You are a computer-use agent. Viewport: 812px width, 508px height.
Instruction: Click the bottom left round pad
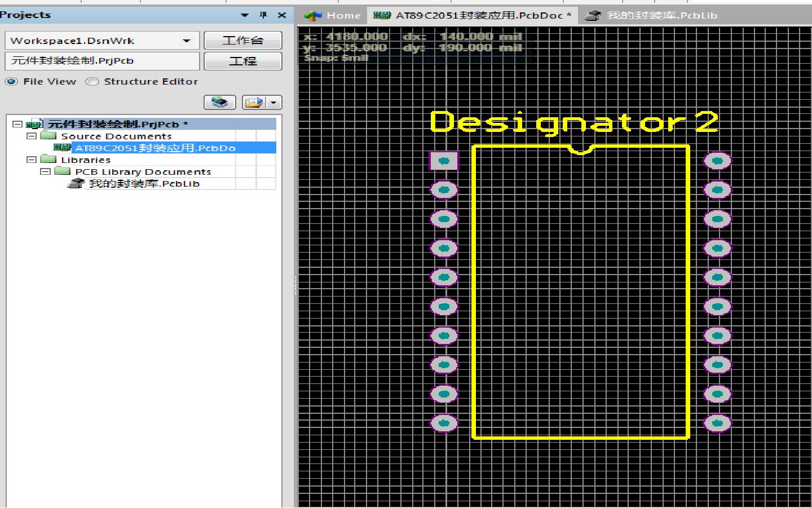[x=444, y=423]
